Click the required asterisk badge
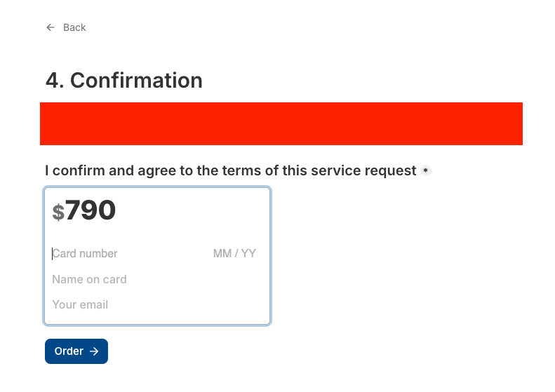 [425, 170]
